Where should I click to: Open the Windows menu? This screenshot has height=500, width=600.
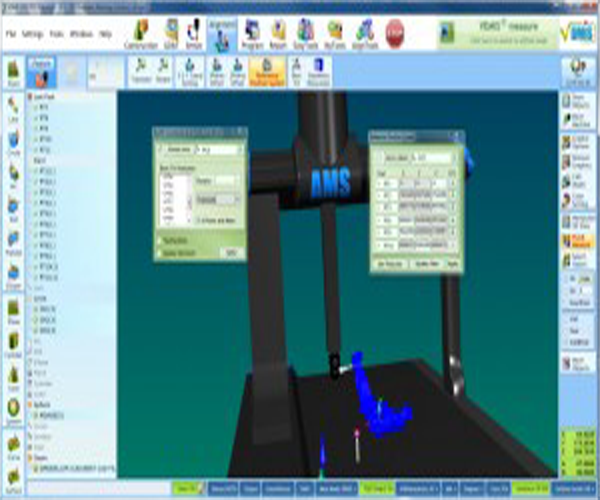click(81, 34)
